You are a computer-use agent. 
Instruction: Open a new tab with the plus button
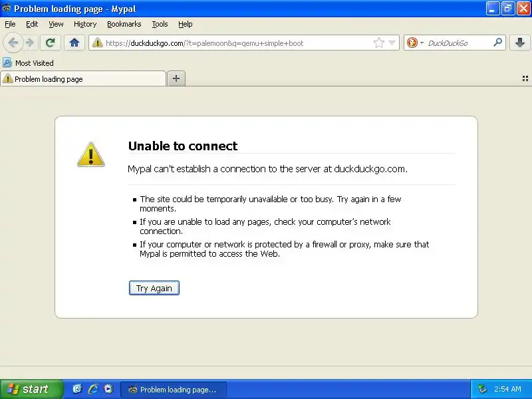176,78
